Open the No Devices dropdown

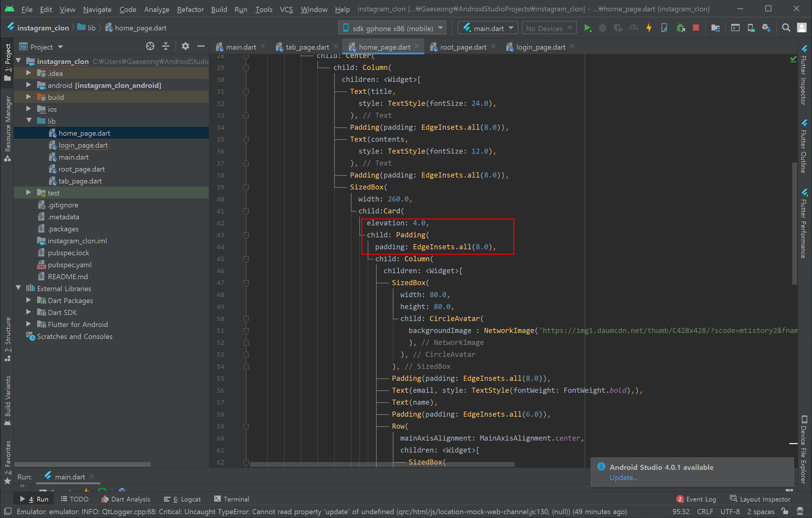click(549, 28)
